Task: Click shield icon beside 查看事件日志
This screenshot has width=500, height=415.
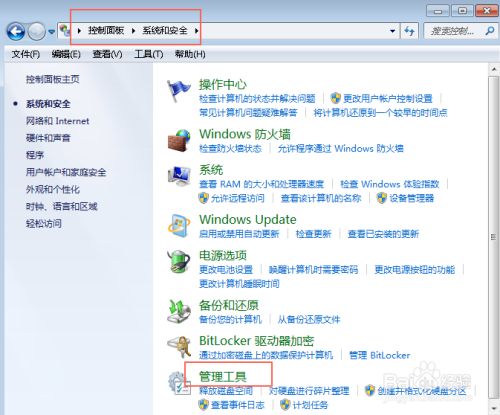Action: tap(203, 405)
